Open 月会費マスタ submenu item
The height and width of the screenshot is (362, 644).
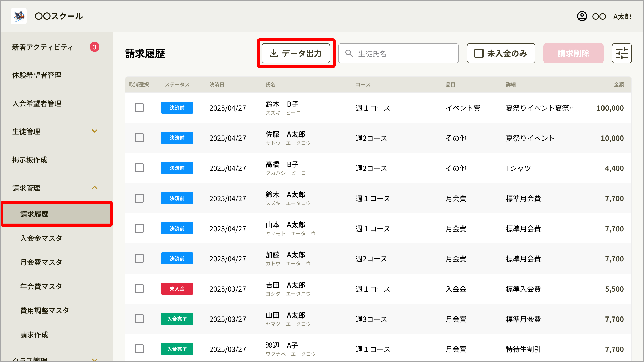(41, 262)
